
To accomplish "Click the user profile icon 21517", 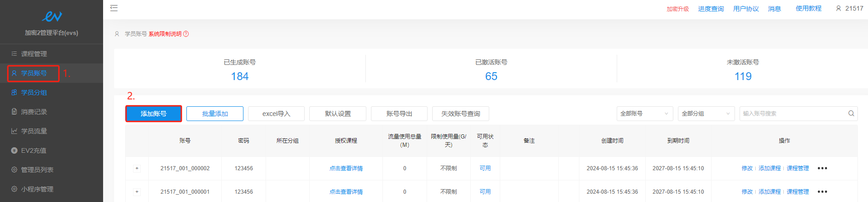I will [x=838, y=8].
